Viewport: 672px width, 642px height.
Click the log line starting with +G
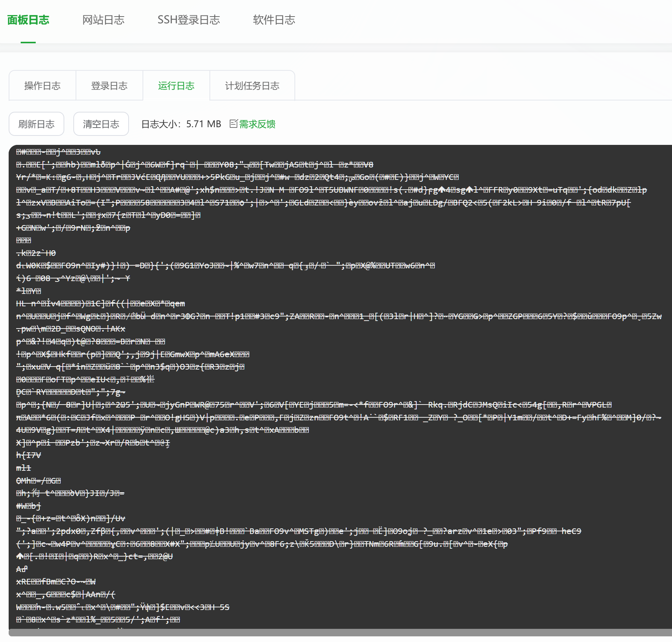(x=73, y=228)
